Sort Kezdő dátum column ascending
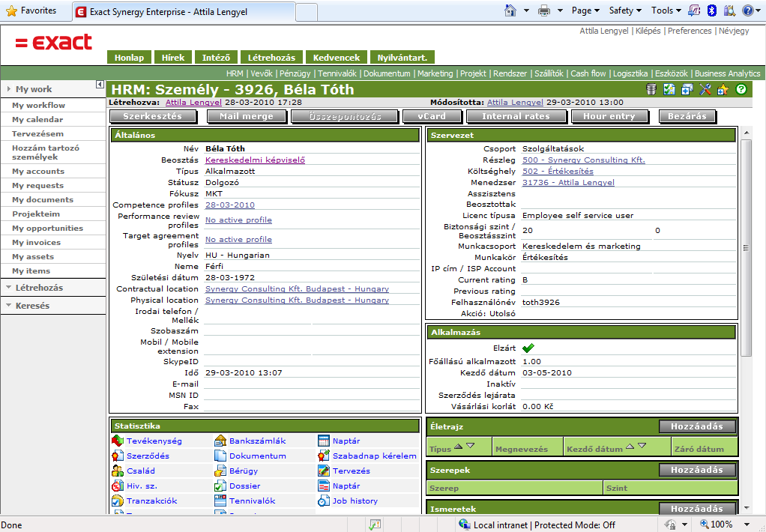The height and width of the screenshot is (532, 766). tap(630, 446)
